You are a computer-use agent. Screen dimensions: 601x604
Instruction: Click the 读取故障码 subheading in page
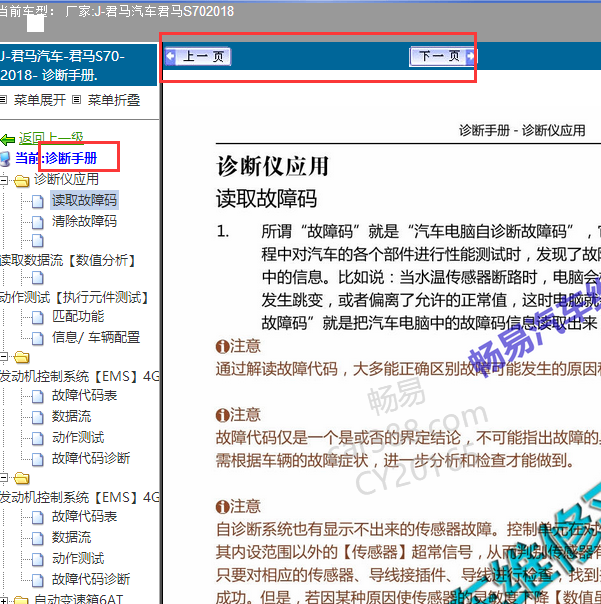(266, 199)
